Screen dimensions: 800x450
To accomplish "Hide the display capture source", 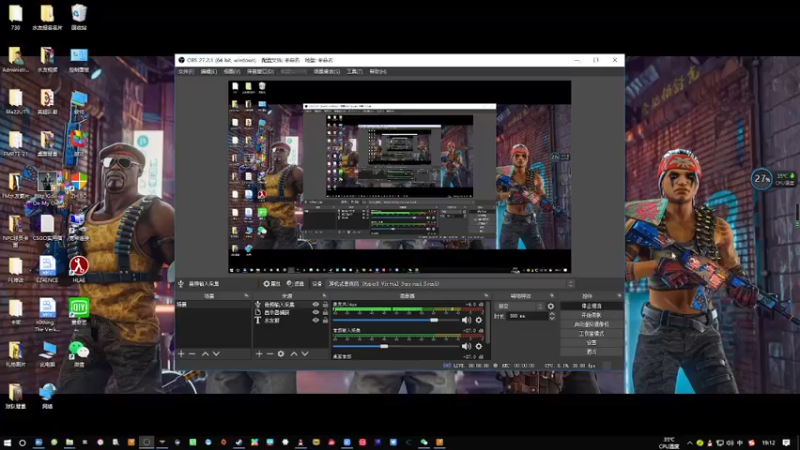I will coord(315,312).
